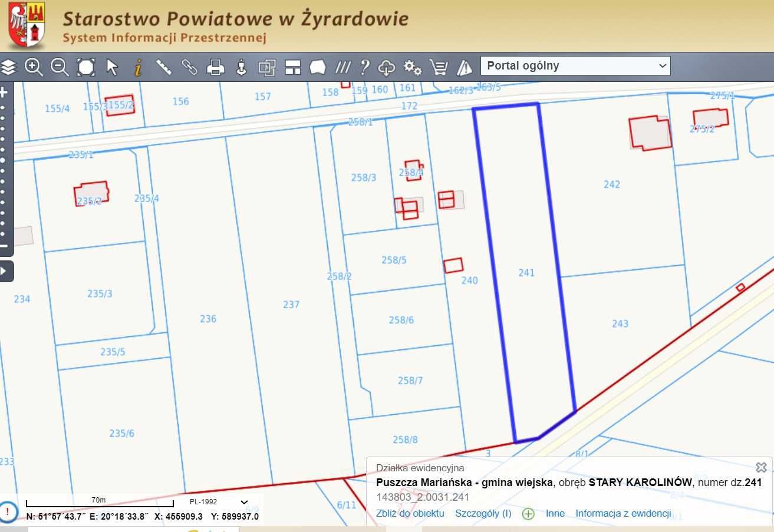Click the location marker pin tool
774x532 pixels.
pyautogui.click(x=241, y=67)
